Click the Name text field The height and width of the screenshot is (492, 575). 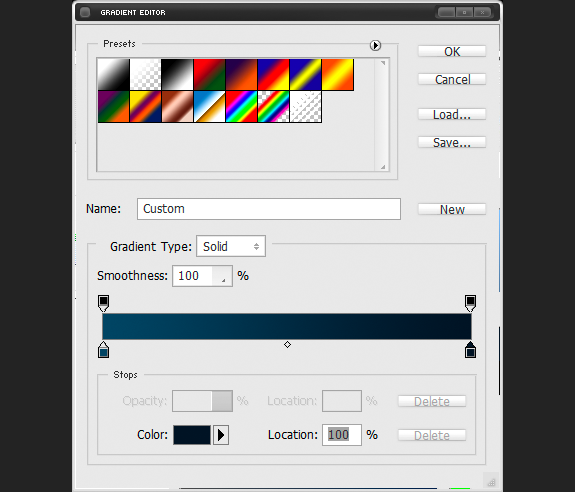coord(269,209)
